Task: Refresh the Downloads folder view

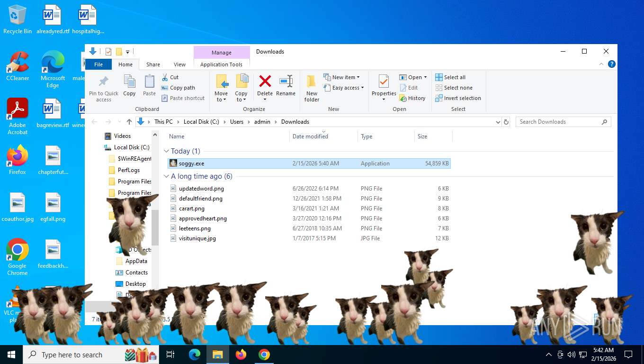Action: [x=506, y=122]
